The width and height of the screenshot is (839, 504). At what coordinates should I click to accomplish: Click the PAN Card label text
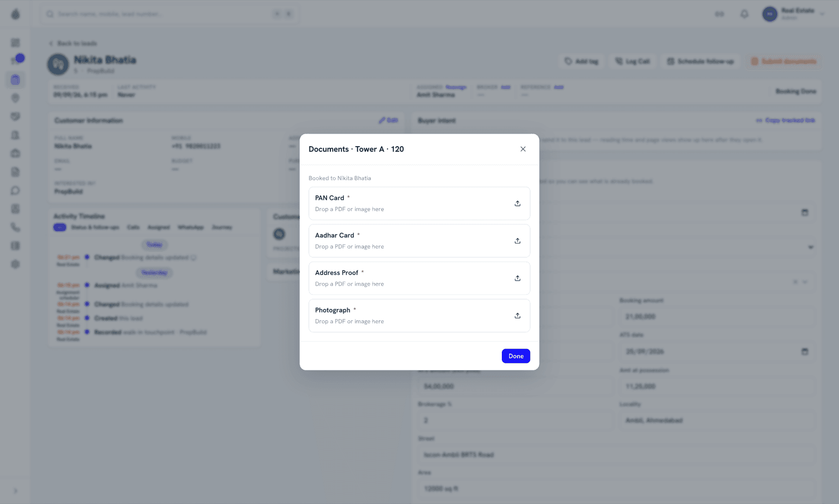pos(330,198)
